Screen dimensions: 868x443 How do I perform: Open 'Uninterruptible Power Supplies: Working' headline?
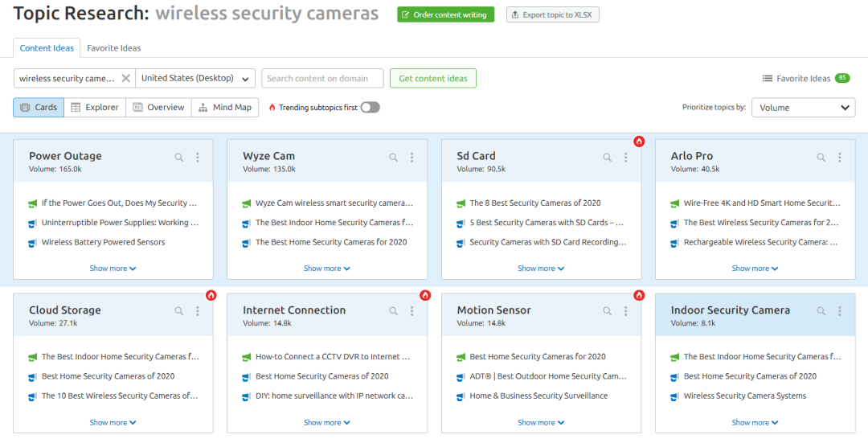[x=120, y=224]
